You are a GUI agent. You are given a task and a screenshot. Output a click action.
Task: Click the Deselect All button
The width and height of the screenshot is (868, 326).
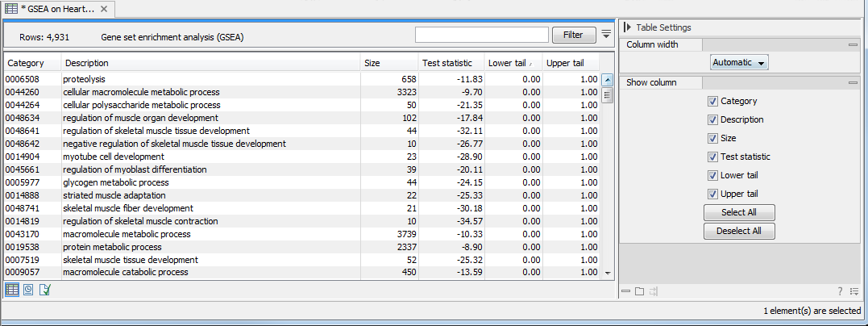[x=739, y=231]
